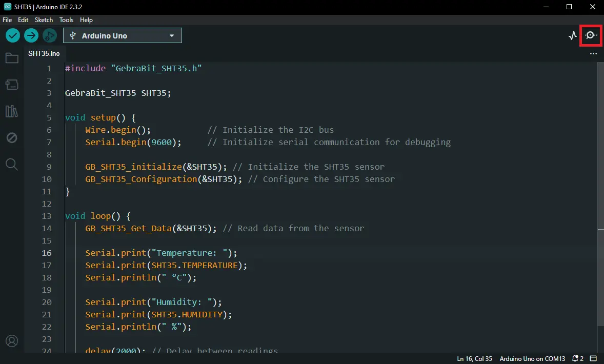Click line number 1 in the gutter

[x=49, y=69]
